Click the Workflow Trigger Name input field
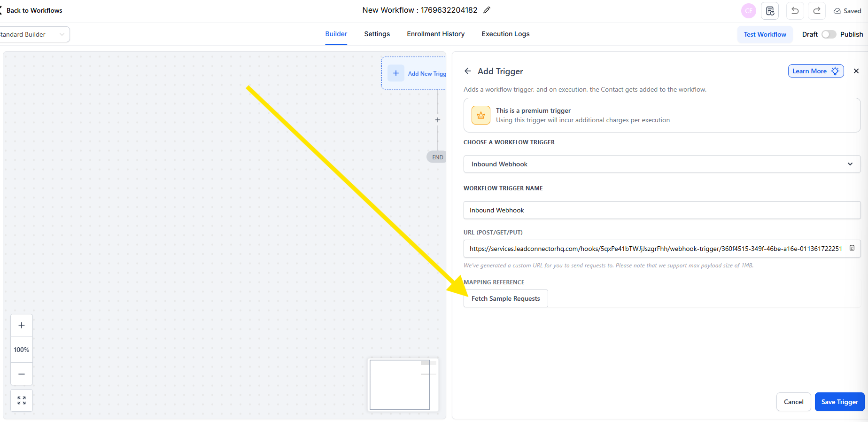 (x=661, y=210)
